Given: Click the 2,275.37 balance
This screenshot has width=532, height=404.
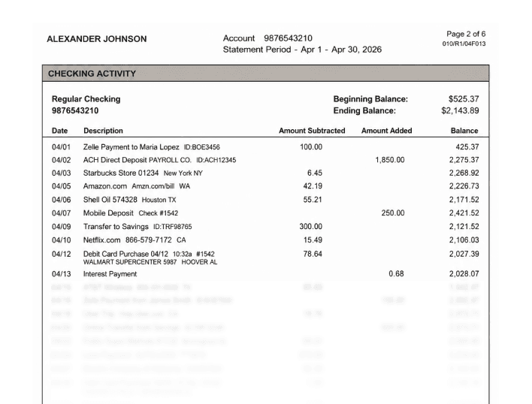Looking at the screenshot, I should (464, 160).
